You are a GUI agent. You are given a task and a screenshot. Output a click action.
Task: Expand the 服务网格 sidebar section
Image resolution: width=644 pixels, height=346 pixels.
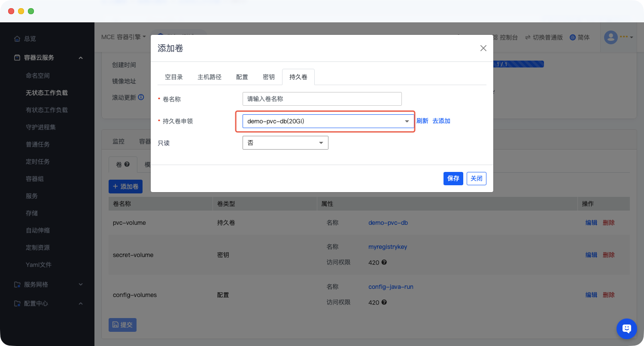[x=81, y=285]
